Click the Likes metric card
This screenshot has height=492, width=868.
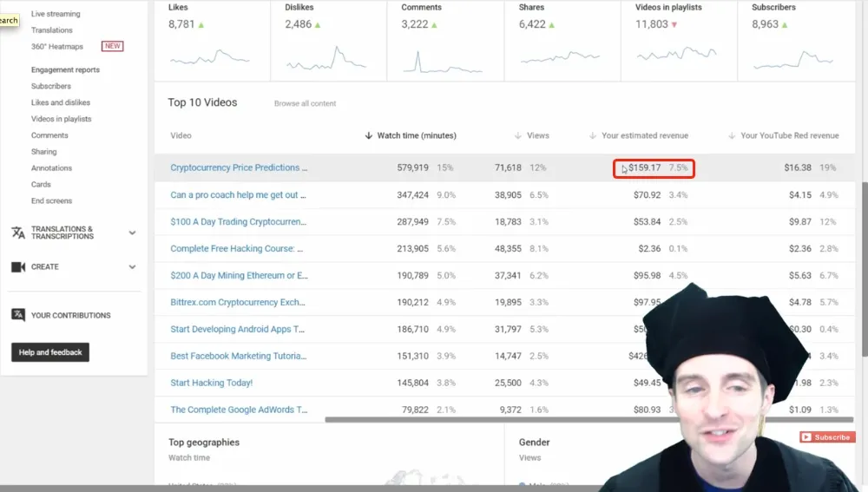pos(213,41)
